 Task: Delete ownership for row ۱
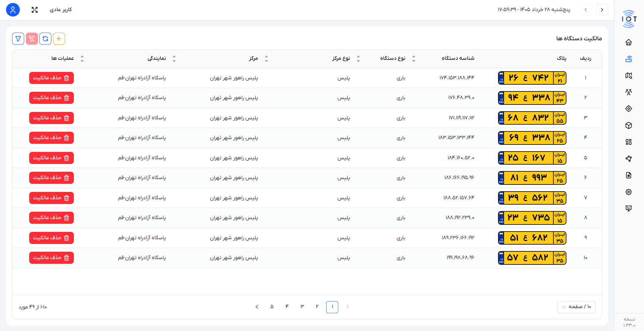pyautogui.click(x=51, y=78)
